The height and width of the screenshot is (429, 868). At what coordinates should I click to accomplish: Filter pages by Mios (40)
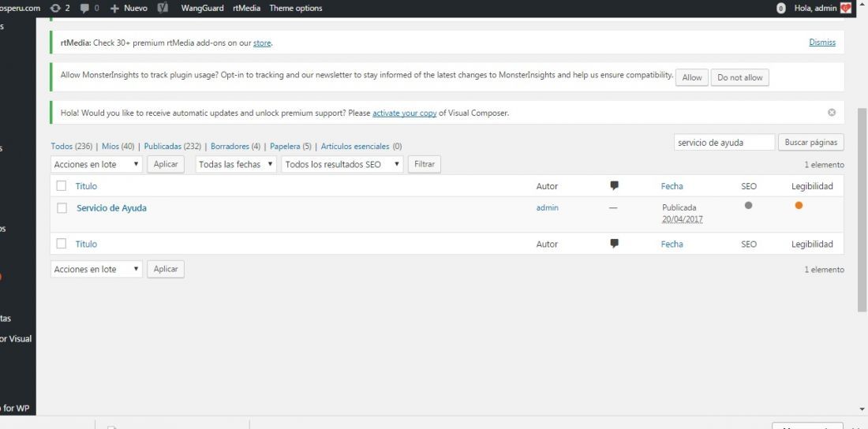pos(118,146)
